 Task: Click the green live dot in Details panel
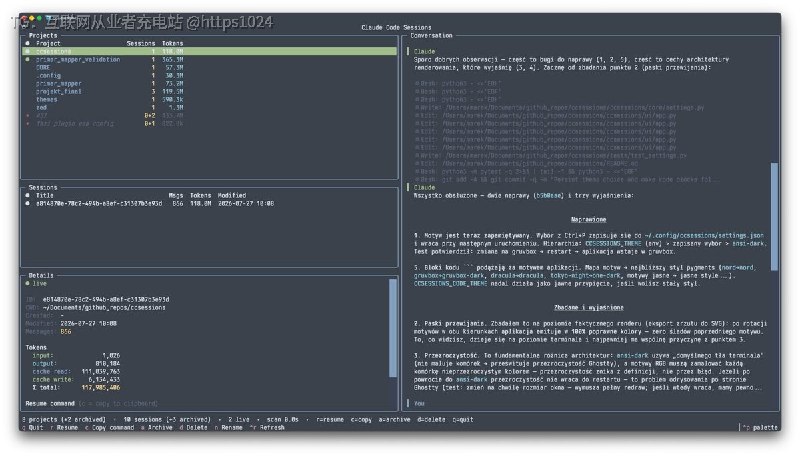[28, 284]
